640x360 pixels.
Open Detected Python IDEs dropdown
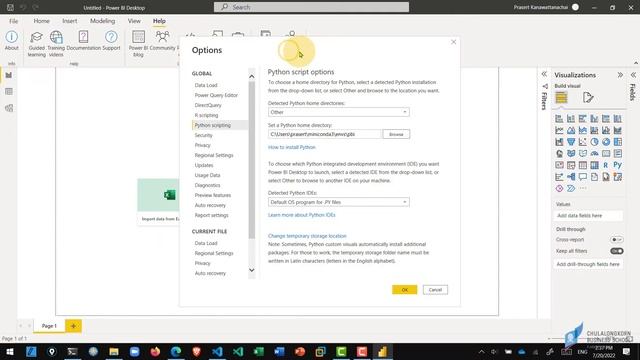click(338, 202)
